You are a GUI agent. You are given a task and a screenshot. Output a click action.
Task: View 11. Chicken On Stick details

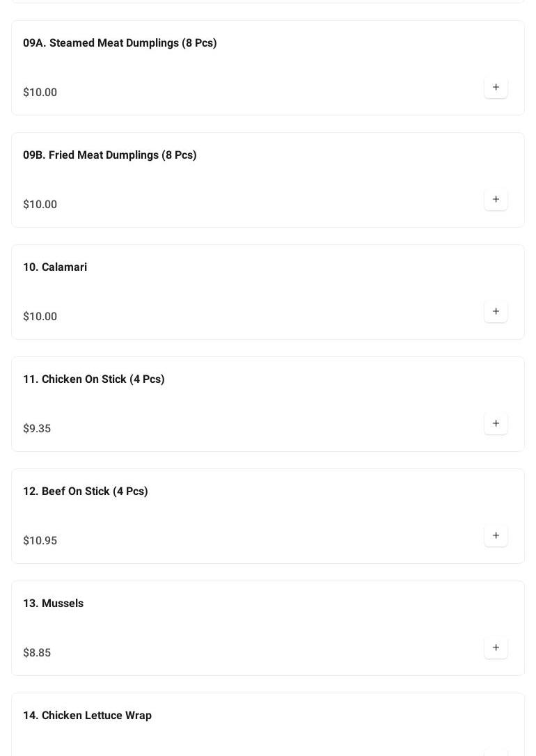click(x=94, y=379)
